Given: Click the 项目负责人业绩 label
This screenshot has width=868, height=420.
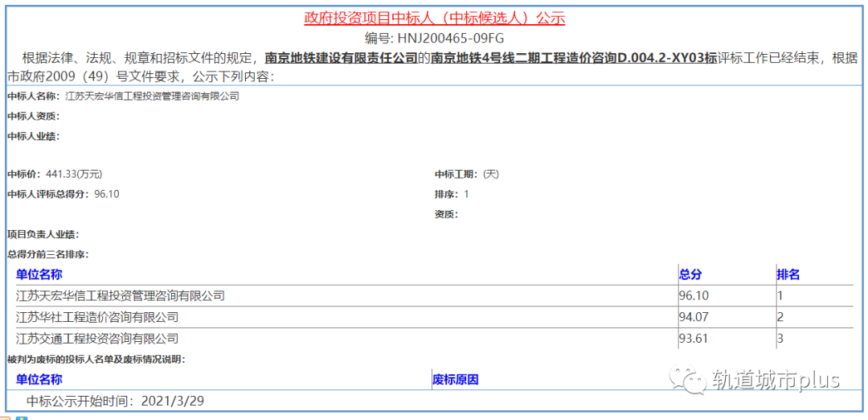Looking at the screenshot, I should point(43,234).
